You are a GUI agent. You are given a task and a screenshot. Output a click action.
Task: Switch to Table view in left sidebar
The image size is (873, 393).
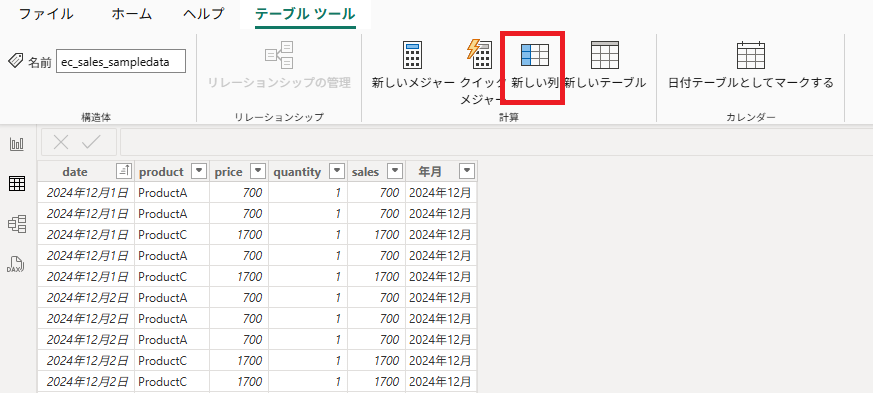click(x=17, y=183)
